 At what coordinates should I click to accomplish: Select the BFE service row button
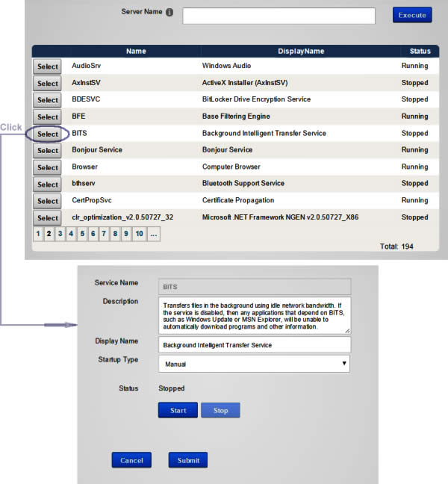tap(48, 117)
